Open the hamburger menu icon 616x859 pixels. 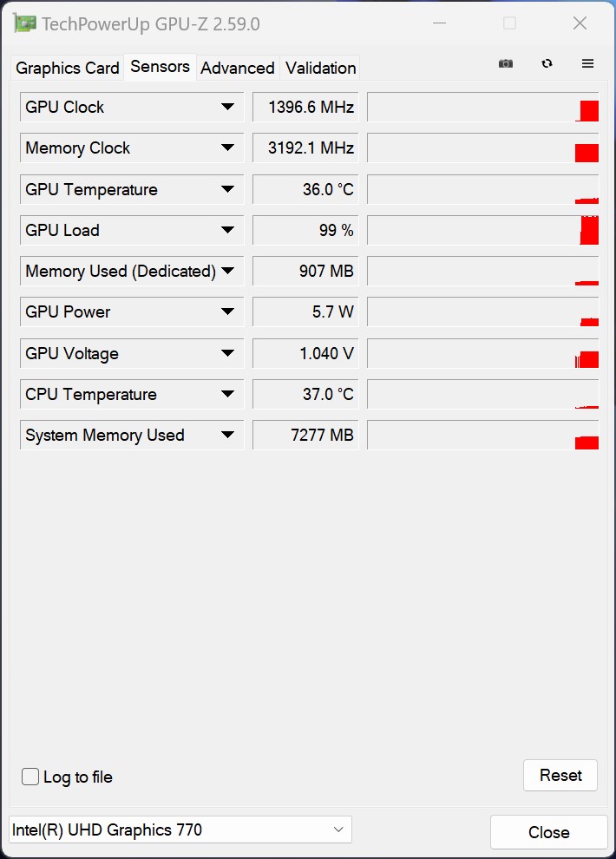click(x=587, y=63)
